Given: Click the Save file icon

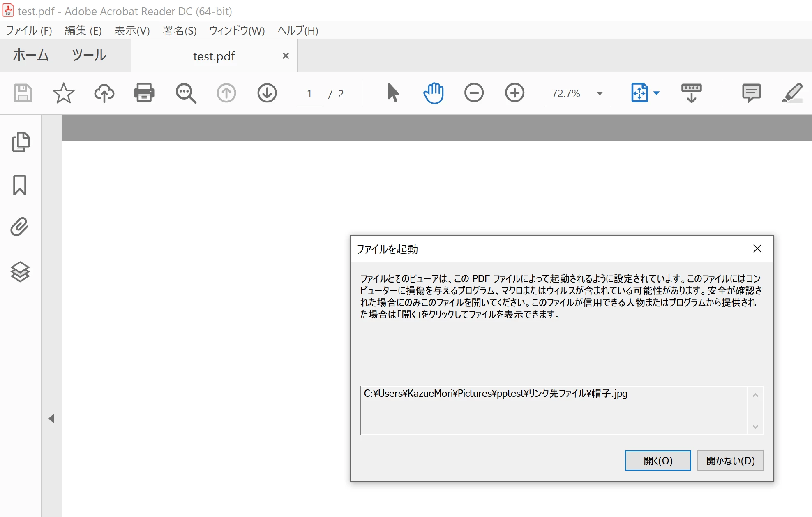Looking at the screenshot, I should tap(23, 93).
